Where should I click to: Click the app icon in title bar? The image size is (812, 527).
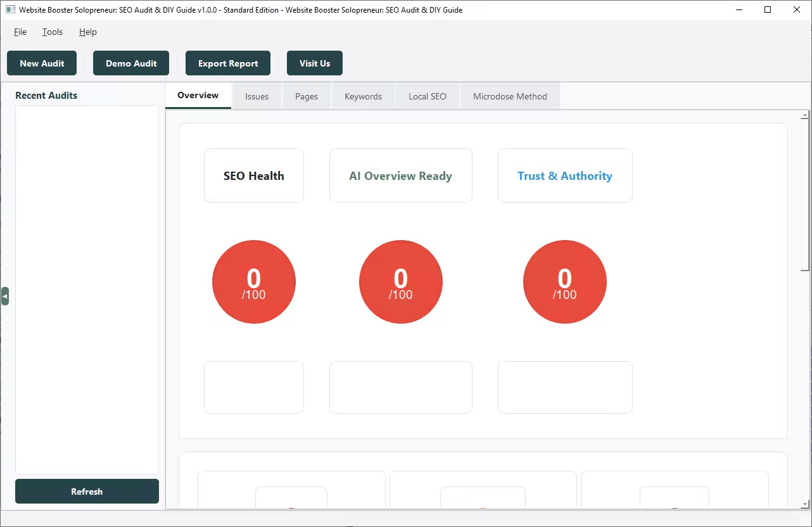(10, 10)
